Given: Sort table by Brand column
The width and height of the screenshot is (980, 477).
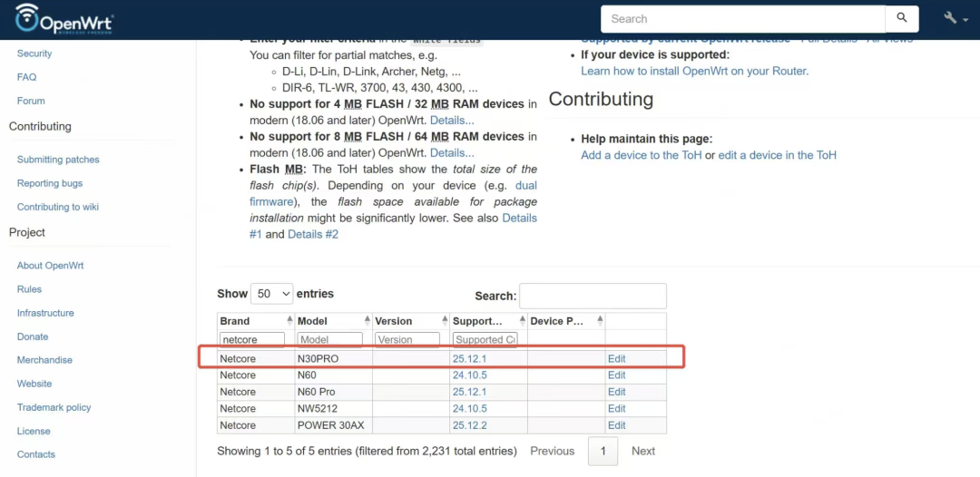Looking at the screenshot, I should pos(256,321).
